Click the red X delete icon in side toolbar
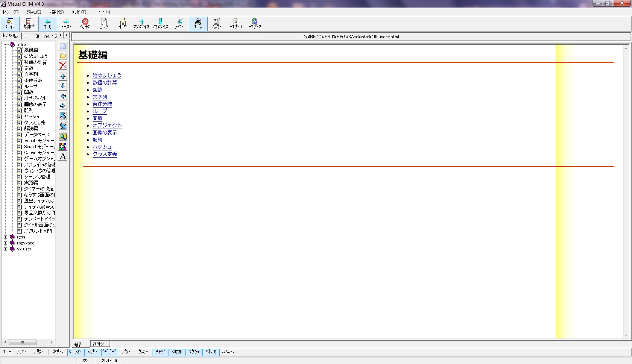 pos(63,65)
